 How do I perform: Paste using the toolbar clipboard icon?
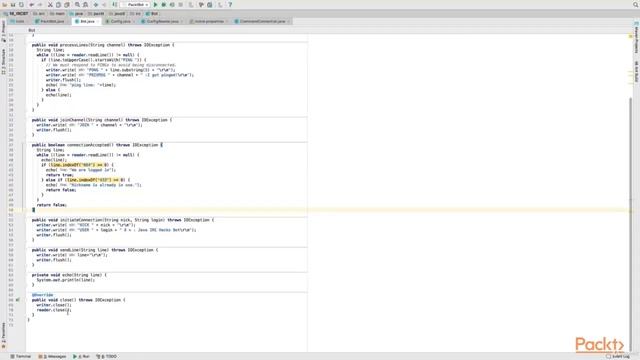[x=67, y=4]
